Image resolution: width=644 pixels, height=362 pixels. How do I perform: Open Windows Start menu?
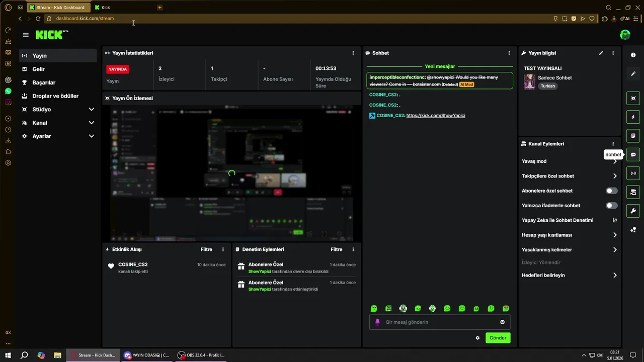click(8, 355)
